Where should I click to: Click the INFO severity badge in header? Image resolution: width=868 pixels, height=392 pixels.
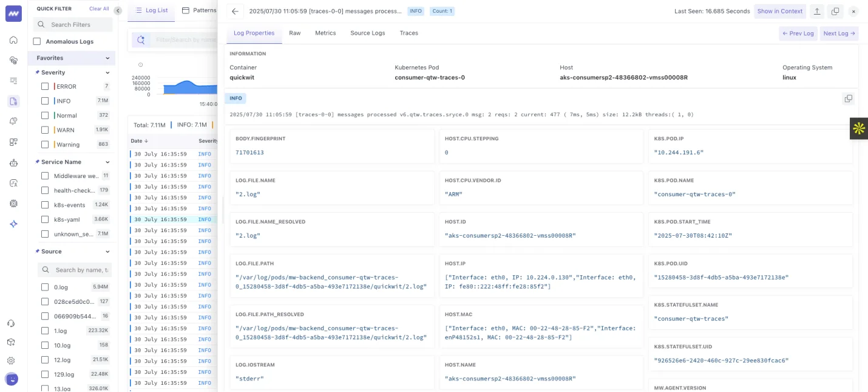(x=416, y=11)
